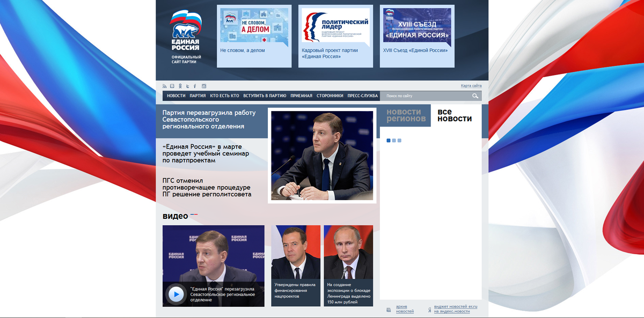Click the Единая Россия bear logo
The image size is (644, 318).
186,31
